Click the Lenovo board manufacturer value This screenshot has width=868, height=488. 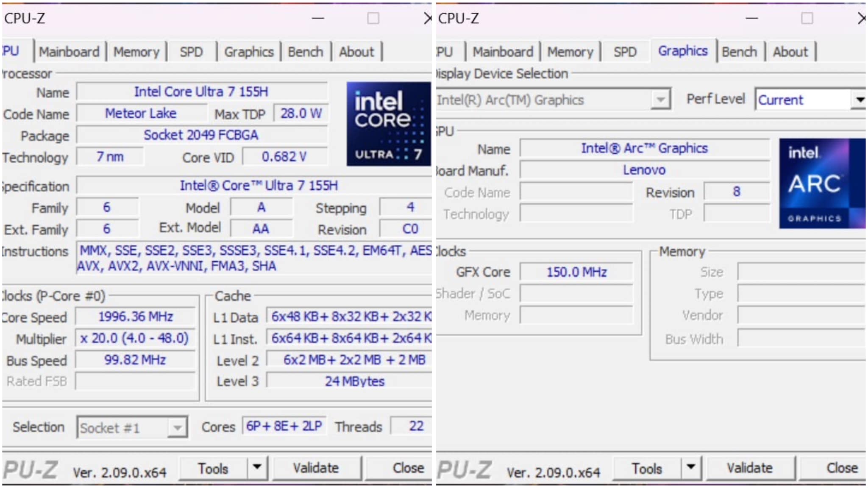[x=645, y=170]
